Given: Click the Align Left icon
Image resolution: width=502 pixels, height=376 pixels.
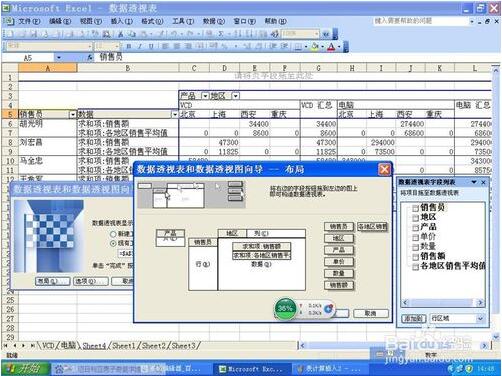Looking at the screenshot, I should tap(165, 46).
